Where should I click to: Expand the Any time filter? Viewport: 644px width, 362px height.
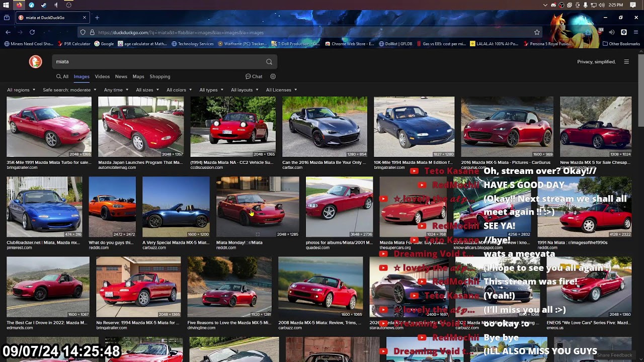click(x=116, y=90)
